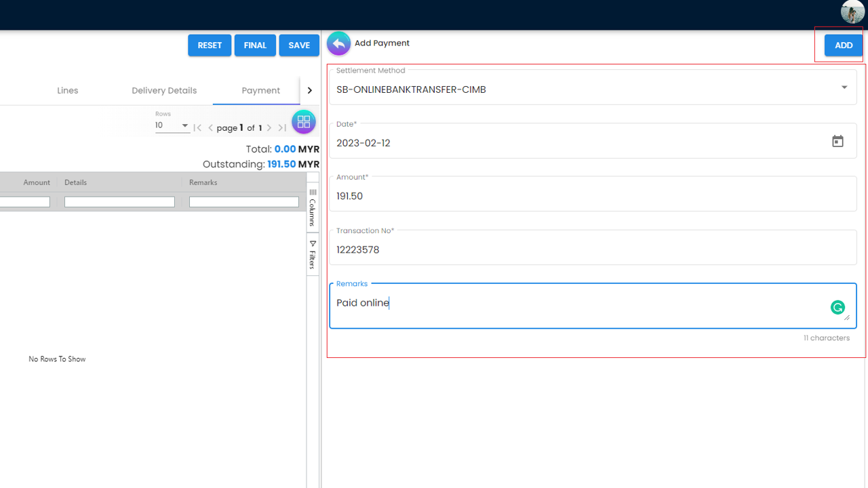Open the date picker calendar icon

(x=837, y=142)
